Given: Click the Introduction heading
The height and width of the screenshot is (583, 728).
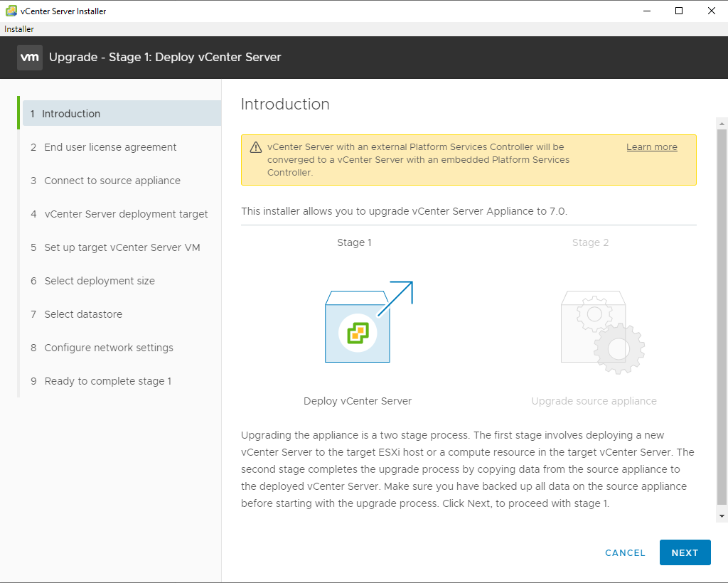Looking at the screenshot, I should [285, 104].
